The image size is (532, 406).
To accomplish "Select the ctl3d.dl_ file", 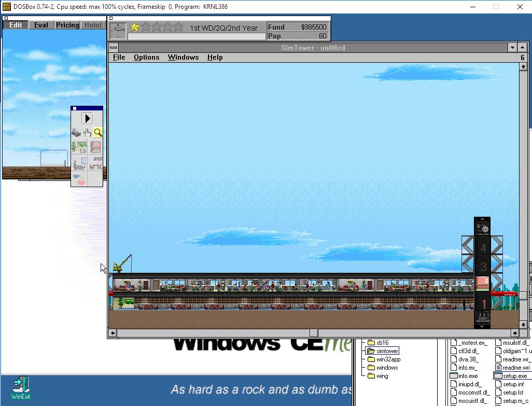I will pos(465,351).
